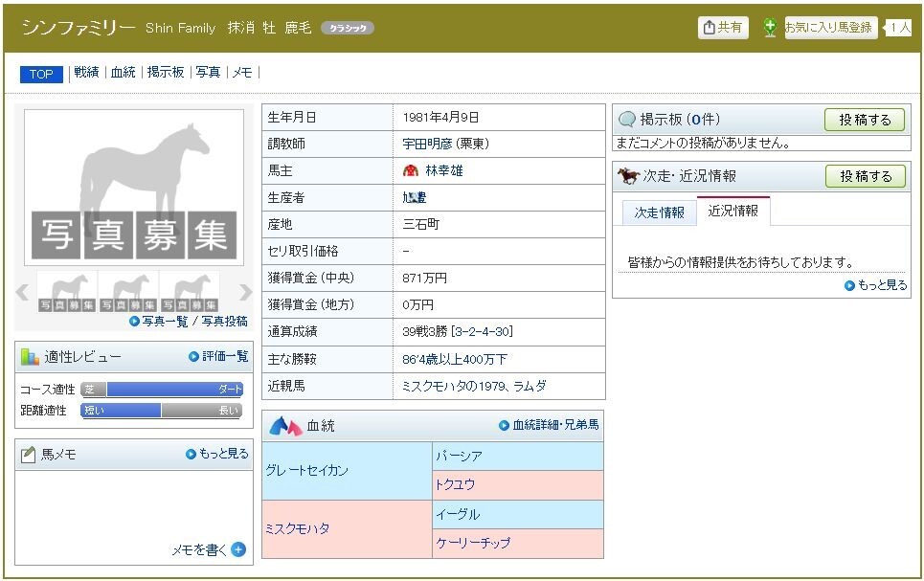Click the 871万円 earnings value
Screen dimensions: 924x581
tap(424, 279)
